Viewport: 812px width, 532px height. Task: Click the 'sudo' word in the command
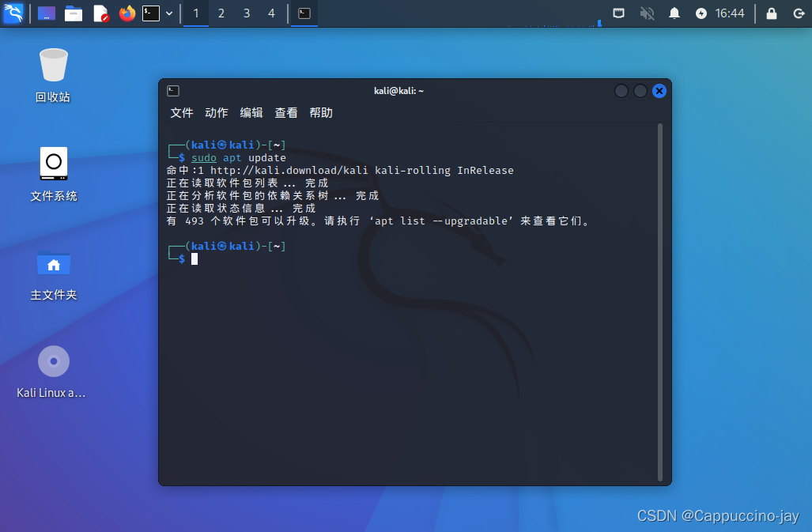[204, 158]
